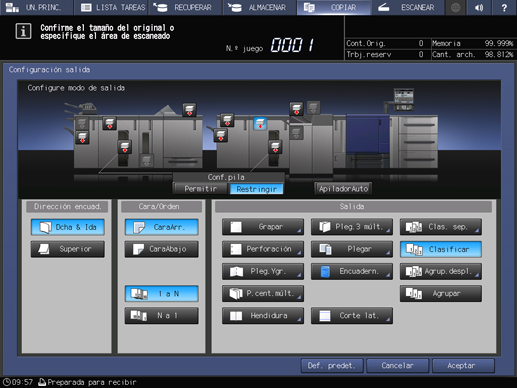
Task: Open Pleg. 3 múlt. fold options
Action: click(352, 227)
